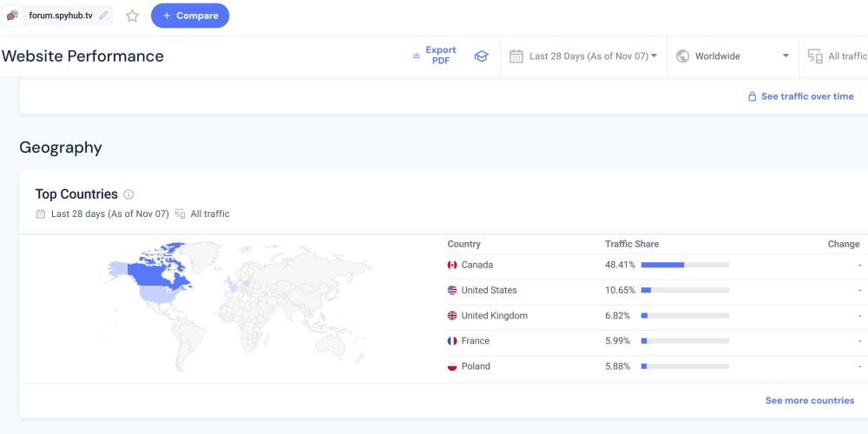Click the Top Countries info icon

point(128,194)
